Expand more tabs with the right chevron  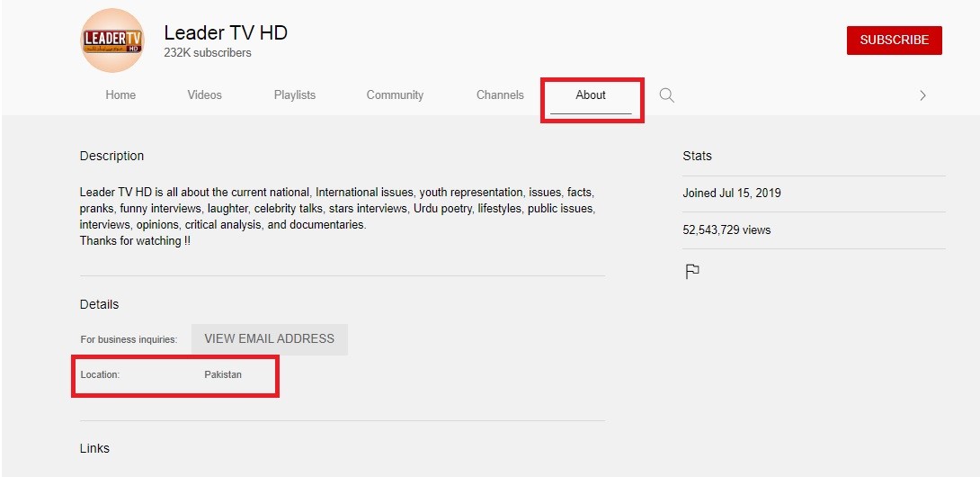922,95
